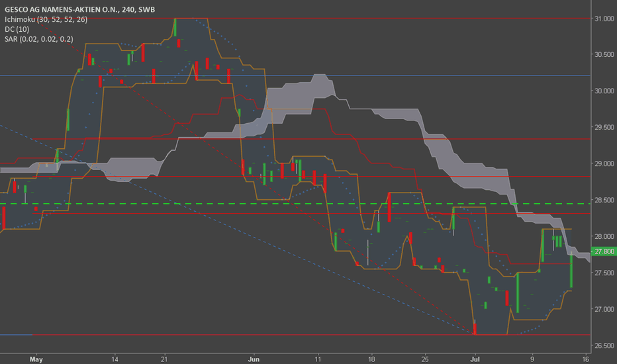Click the 28.000 price axis label
This screenshot has height=364, width=617.
click(x=604, y=236)
